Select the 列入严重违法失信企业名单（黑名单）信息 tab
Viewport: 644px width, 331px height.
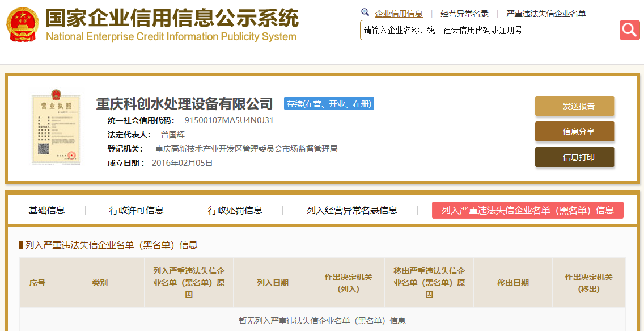[x=527, y=210]
